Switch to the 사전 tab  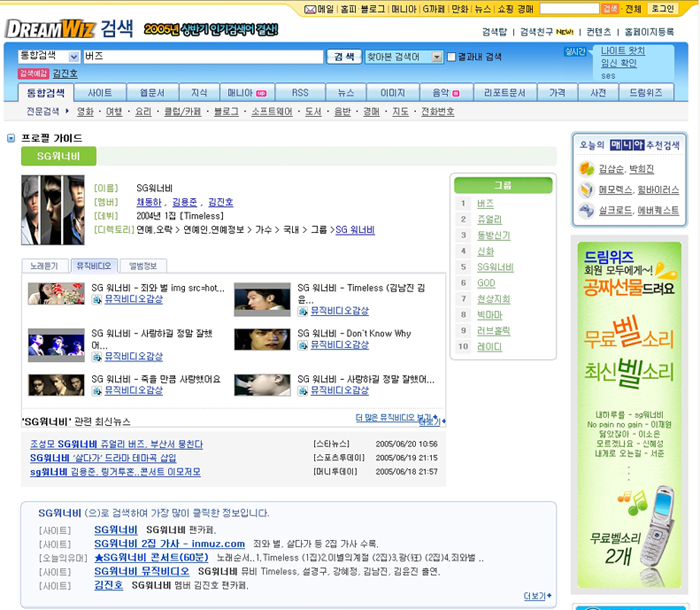coord(598,93)
